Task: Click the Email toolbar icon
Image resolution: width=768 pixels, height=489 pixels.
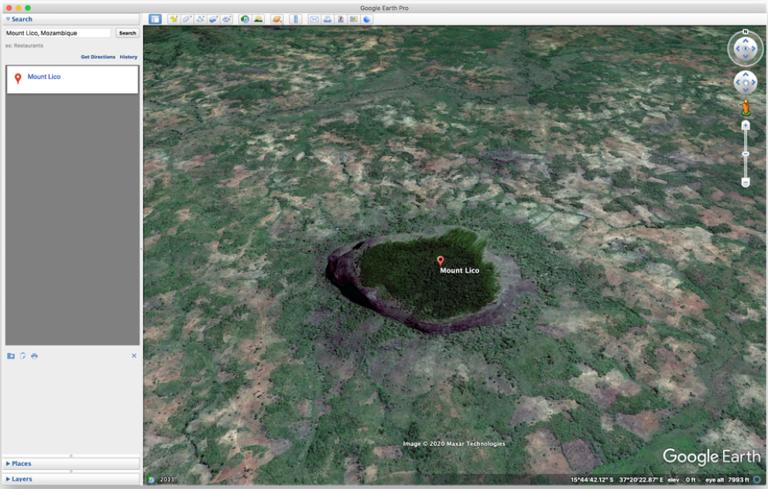Action: 314,19
